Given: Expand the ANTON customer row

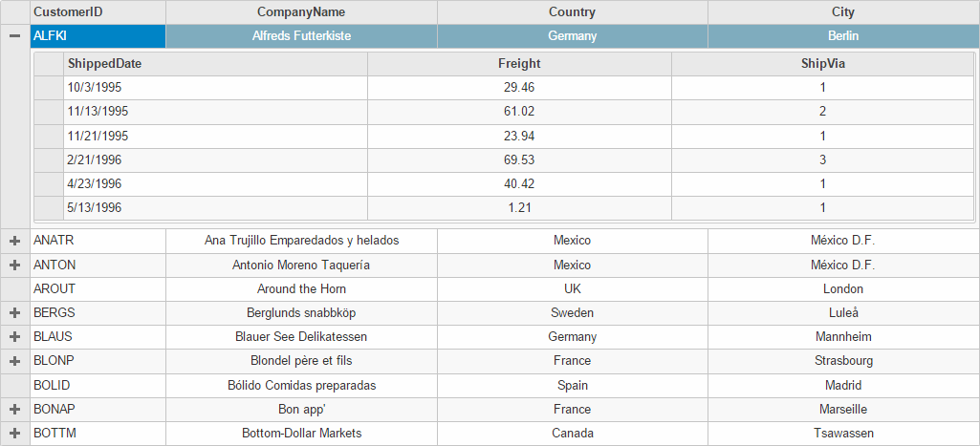Looking at the screenshot, I should coord(14,265).
